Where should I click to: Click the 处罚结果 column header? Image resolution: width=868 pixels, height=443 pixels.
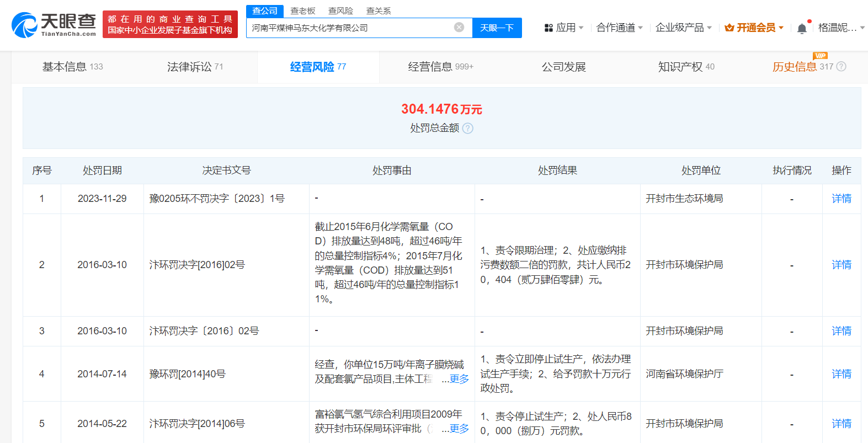coord(557,170)
